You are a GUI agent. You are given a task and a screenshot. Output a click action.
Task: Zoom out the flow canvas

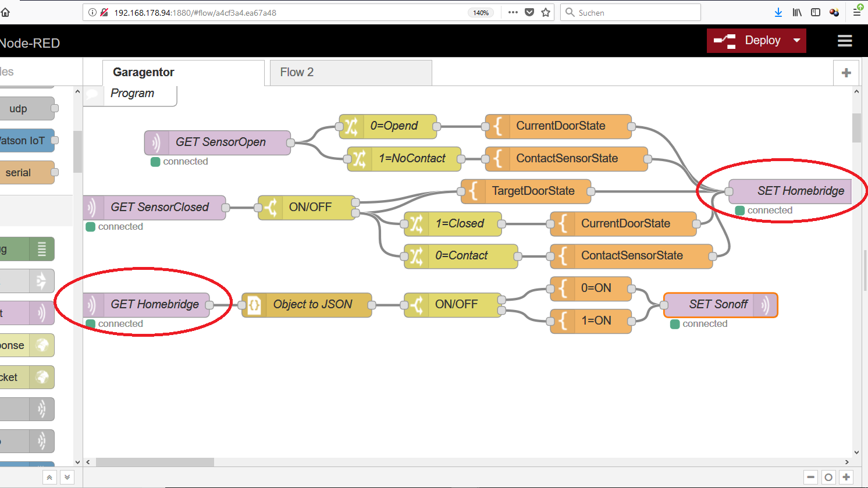(x=811, y=478)
